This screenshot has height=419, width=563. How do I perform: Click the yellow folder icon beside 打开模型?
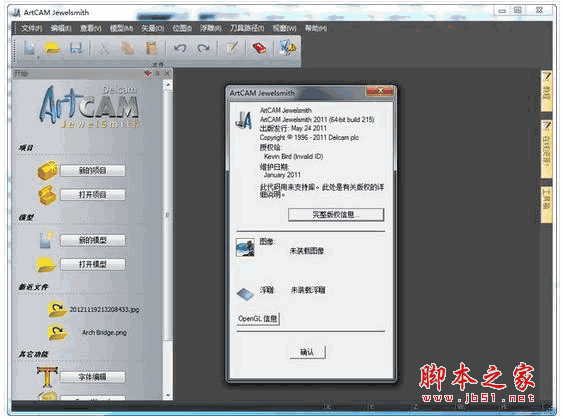tap(46, 264)
